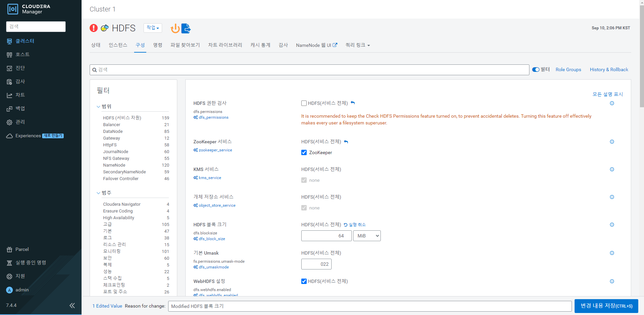Open the MiB unit dropdown
Image resolution: width=644 pixels, height=315 pixels.
(367, 236)
